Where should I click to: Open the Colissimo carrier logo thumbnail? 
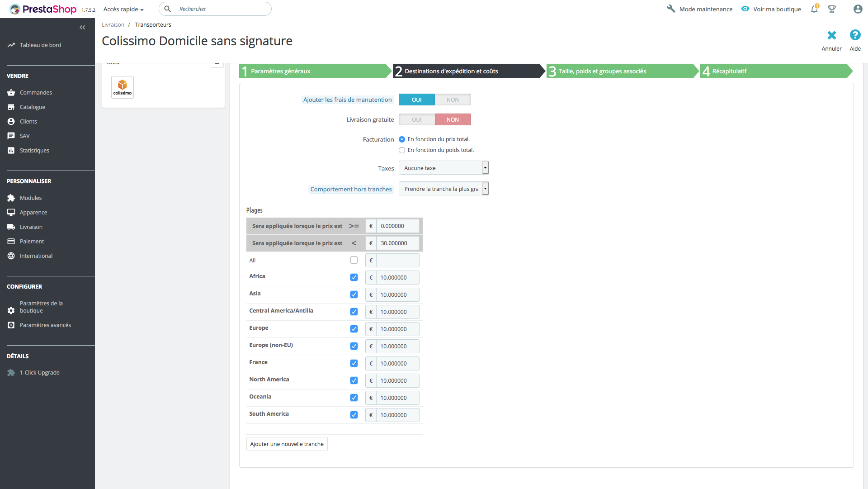[x=123, y=87]
